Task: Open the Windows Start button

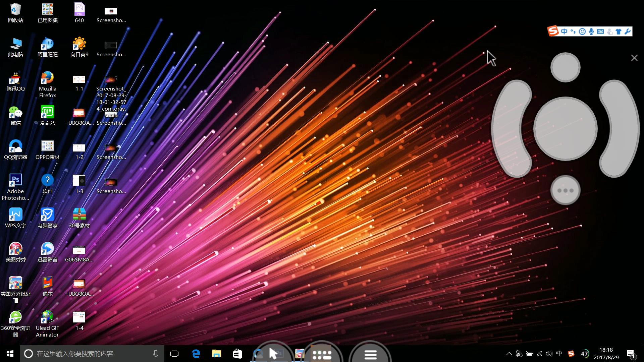Action: pos(10,354)
